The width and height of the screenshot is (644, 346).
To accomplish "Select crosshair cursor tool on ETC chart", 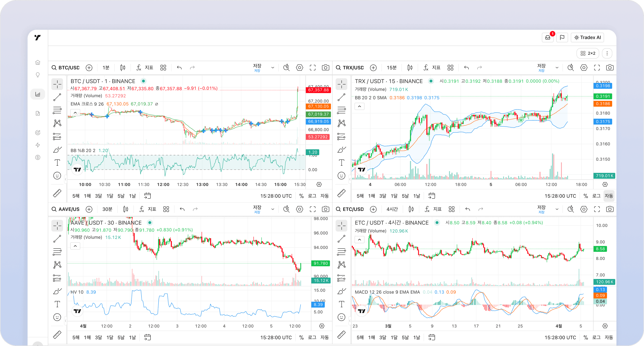I will point(341,226).
